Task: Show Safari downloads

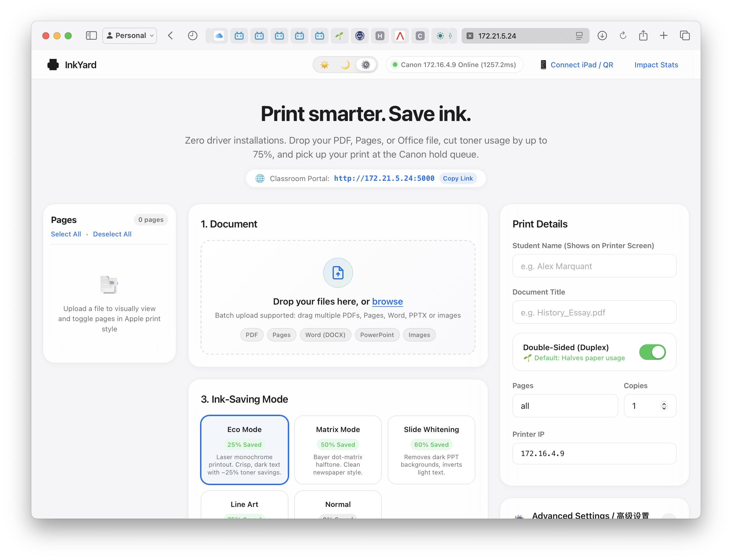Action: [x=602, y=36]
